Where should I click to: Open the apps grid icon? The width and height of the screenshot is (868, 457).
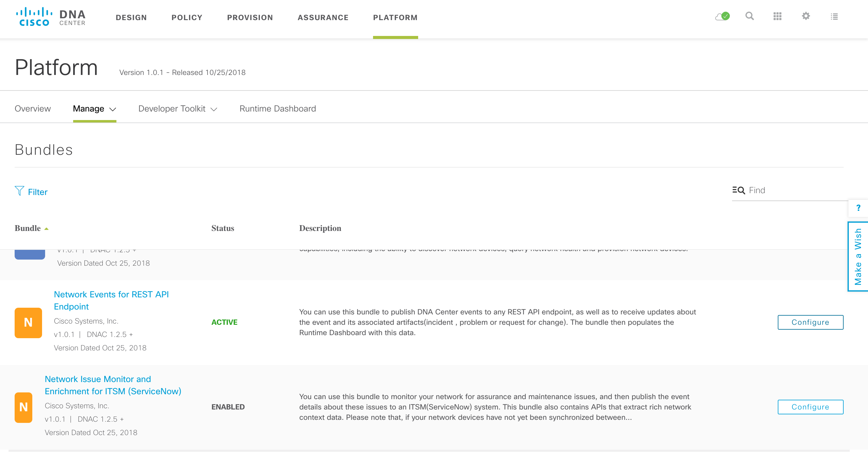tap(777, 16)
